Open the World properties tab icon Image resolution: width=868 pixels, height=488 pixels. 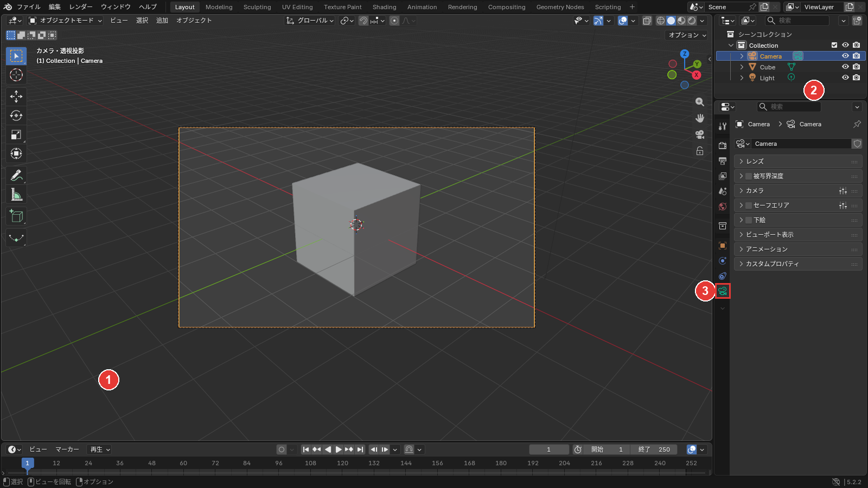723,207
